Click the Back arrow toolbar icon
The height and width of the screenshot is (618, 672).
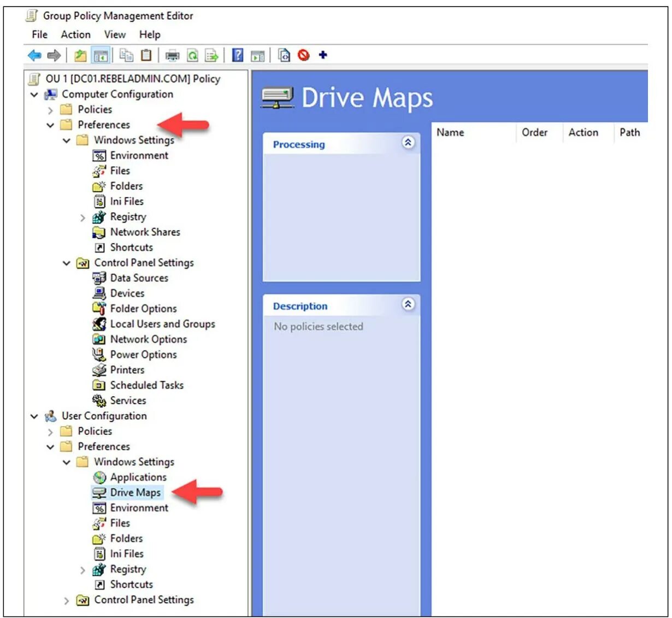34,55
